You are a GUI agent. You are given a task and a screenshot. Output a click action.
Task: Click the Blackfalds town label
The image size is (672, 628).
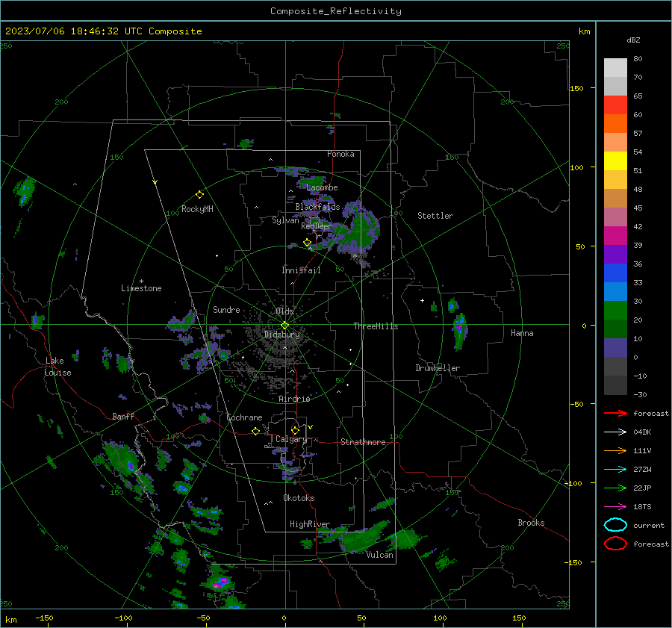[x=317, y=207]
